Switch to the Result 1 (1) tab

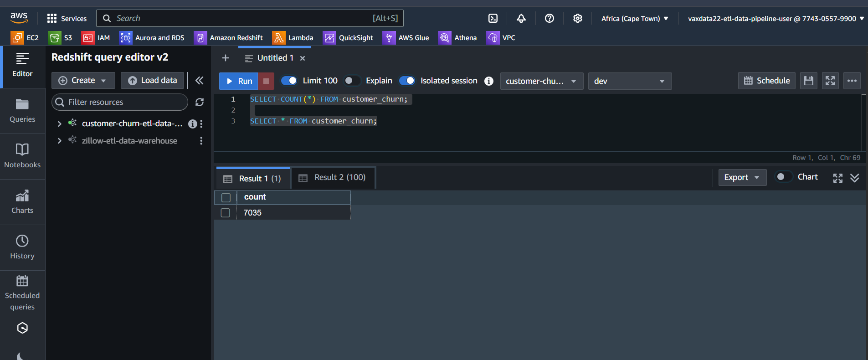(x=253, y=178)
